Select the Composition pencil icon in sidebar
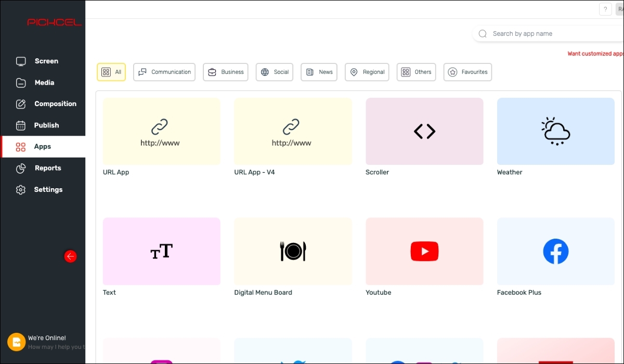 point(21,104)
